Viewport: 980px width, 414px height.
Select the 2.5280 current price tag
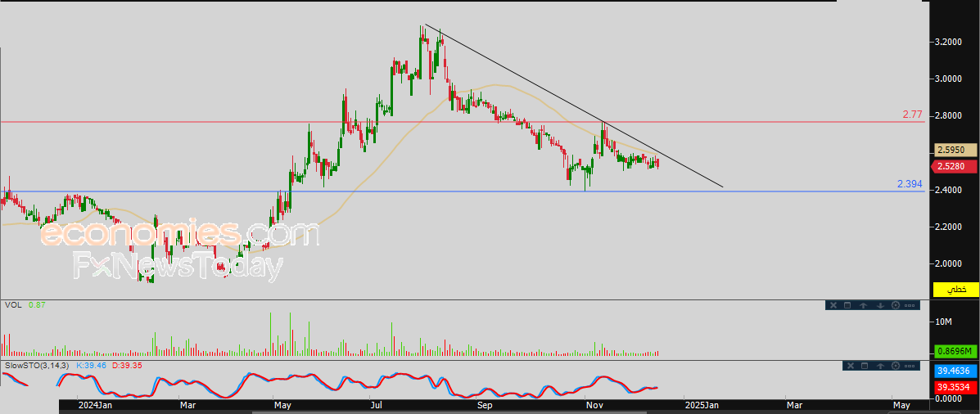coord(954,167)
